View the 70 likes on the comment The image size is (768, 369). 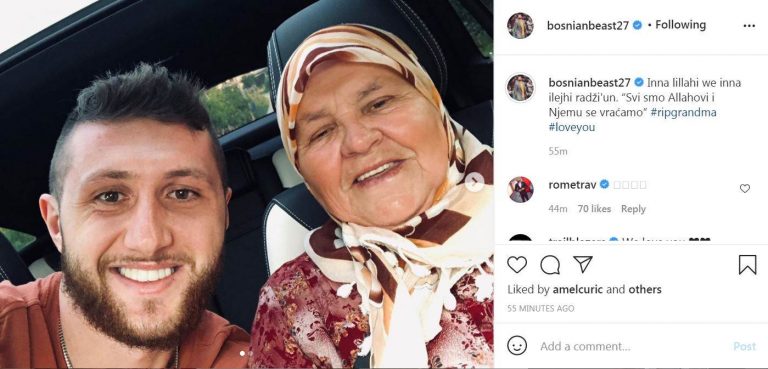[594, 209]
